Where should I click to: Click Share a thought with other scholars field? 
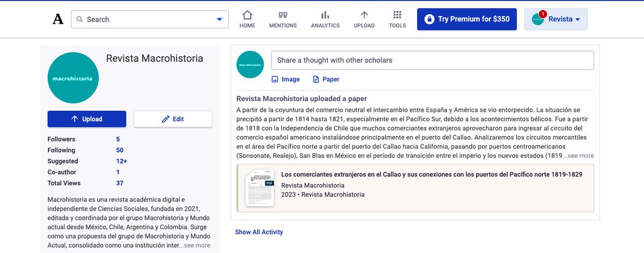coord(433,60)
